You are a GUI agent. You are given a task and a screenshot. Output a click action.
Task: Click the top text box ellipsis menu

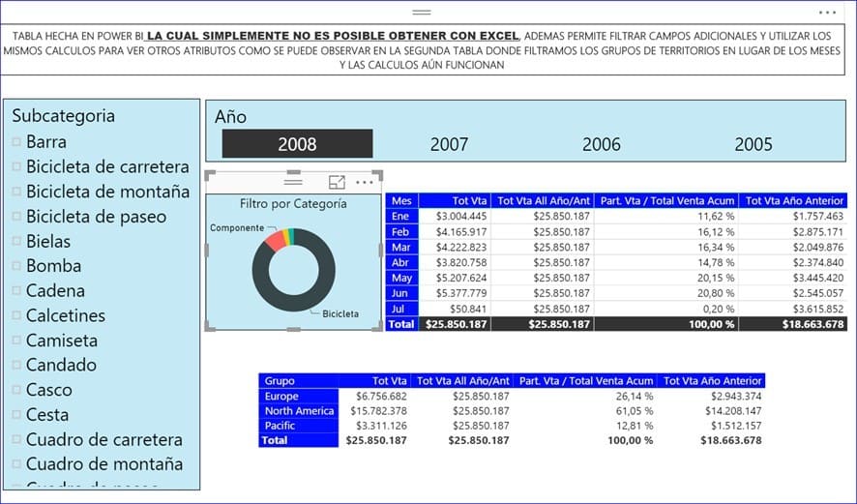pos(827,13)
